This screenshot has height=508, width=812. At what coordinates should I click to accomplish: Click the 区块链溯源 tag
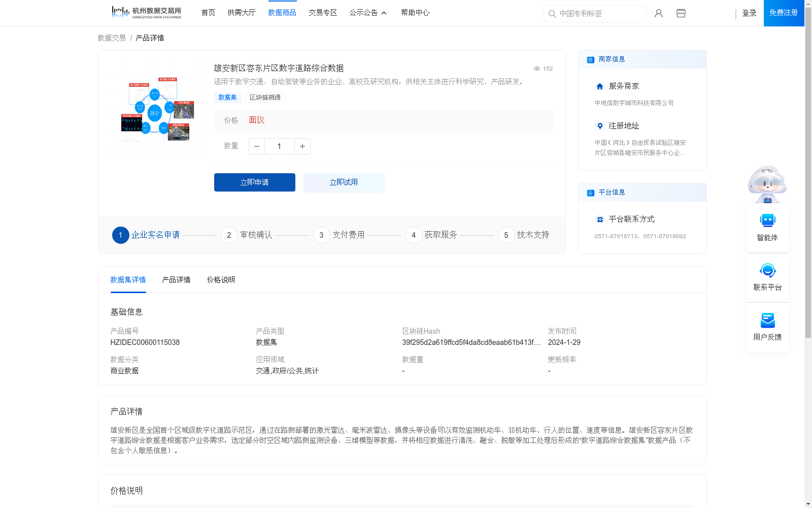265,98
